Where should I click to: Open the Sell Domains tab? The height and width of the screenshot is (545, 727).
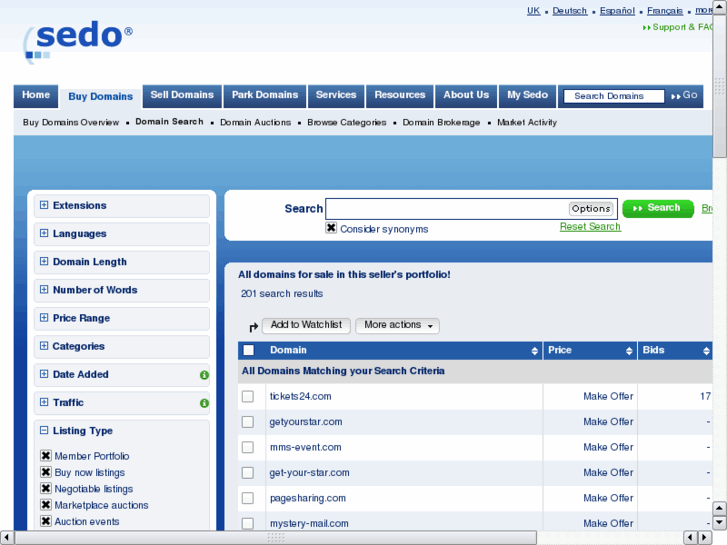(x=182, y=96)
